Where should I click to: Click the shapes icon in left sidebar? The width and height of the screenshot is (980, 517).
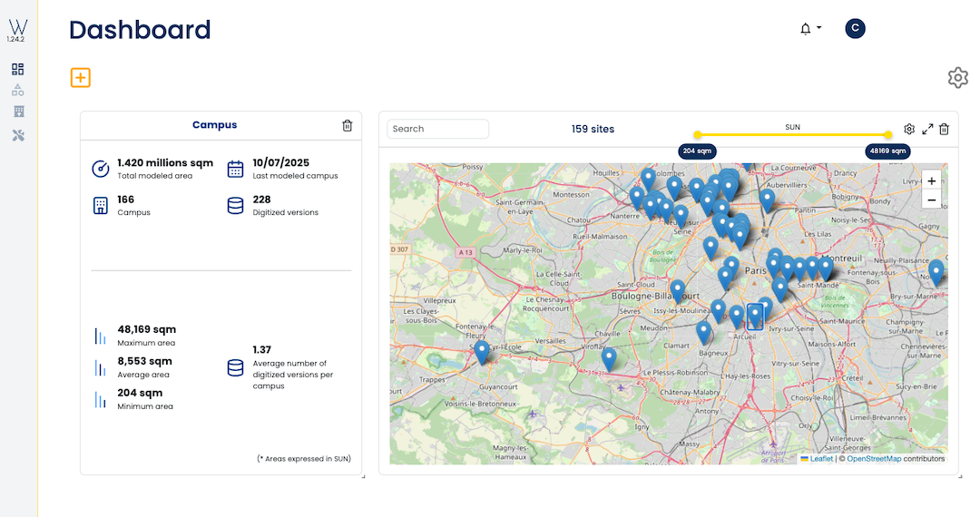pos(18,91)
